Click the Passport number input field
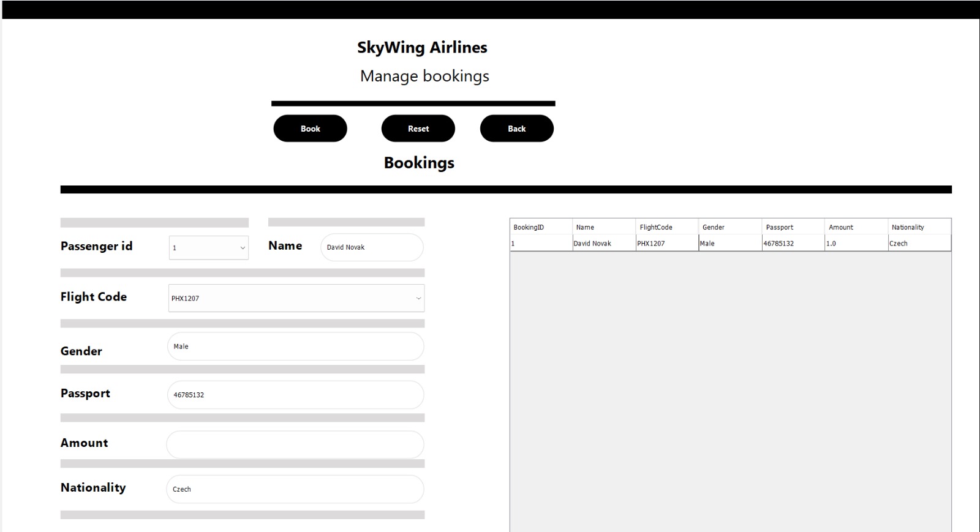 (x=295, y=395)
